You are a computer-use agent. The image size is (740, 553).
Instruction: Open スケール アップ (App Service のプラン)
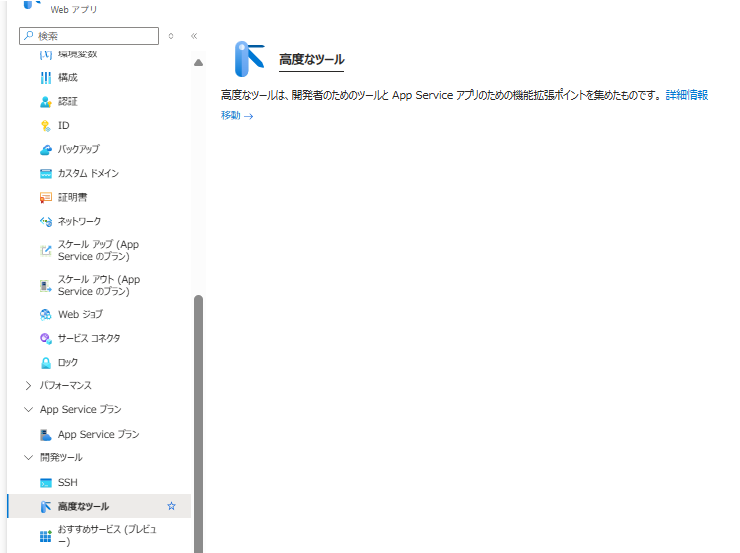(x=100, y=251)
